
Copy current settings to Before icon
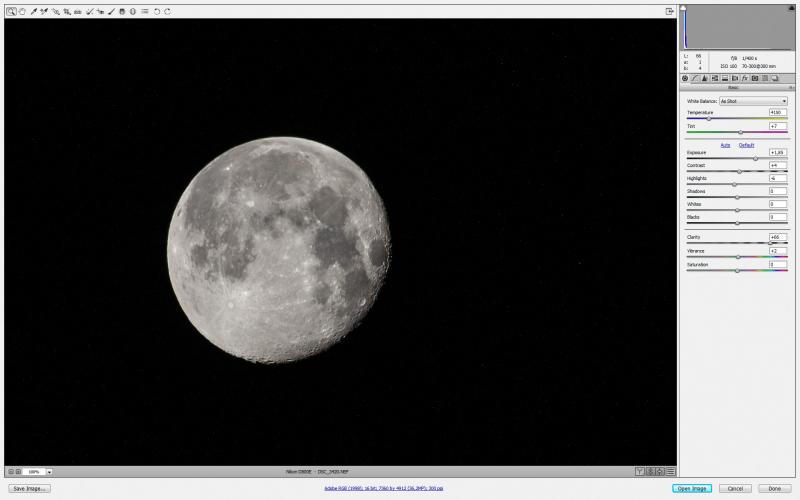[x=660, y=472]
